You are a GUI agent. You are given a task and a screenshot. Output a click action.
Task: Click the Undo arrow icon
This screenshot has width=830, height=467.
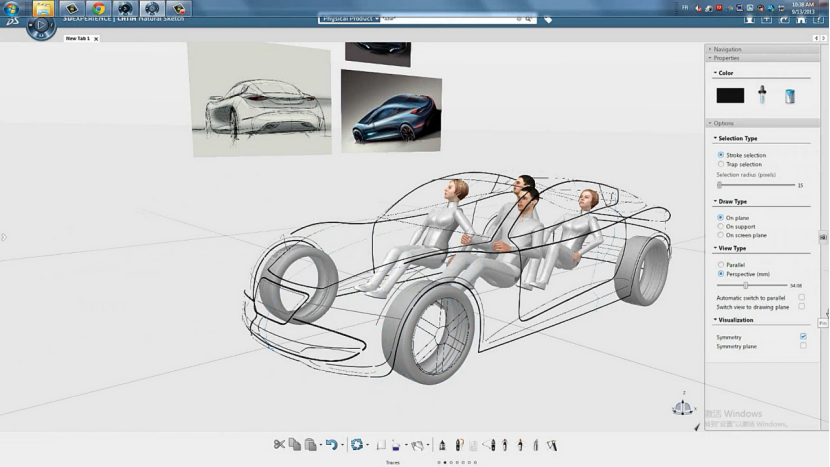(331, 444)
